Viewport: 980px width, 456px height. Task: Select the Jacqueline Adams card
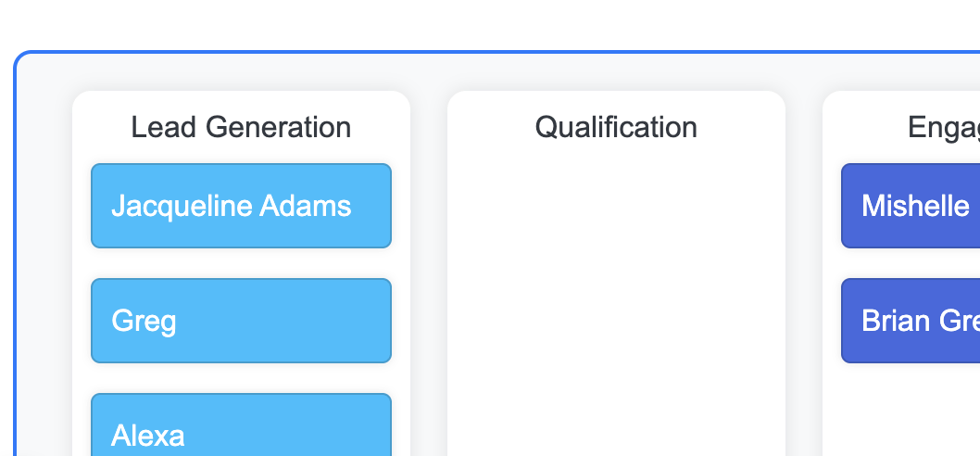pos(241,206)
